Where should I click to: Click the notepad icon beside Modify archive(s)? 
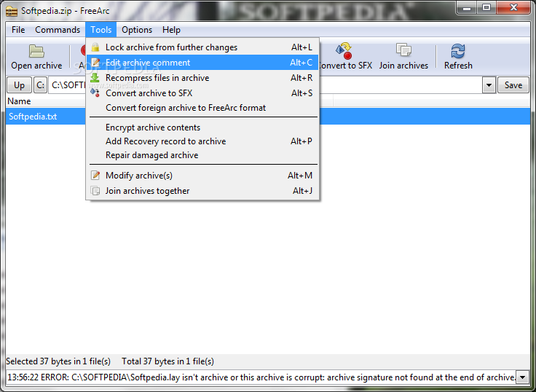click(95, 175)
